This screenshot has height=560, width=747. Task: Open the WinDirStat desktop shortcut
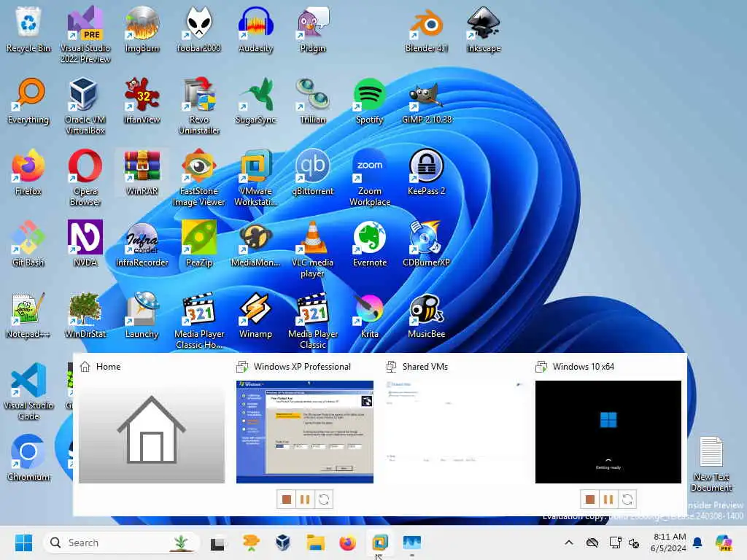click(x=85, y=315)
